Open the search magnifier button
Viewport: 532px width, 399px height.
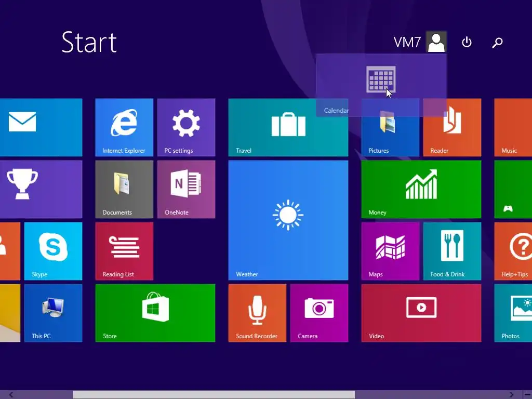coord(497,42)
